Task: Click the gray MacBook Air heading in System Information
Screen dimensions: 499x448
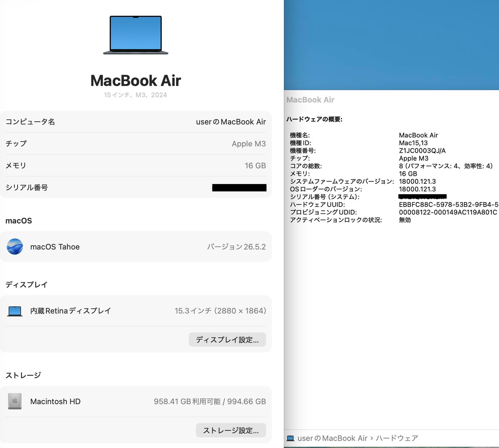Action: pyautogui.click(x=310, y=100)
